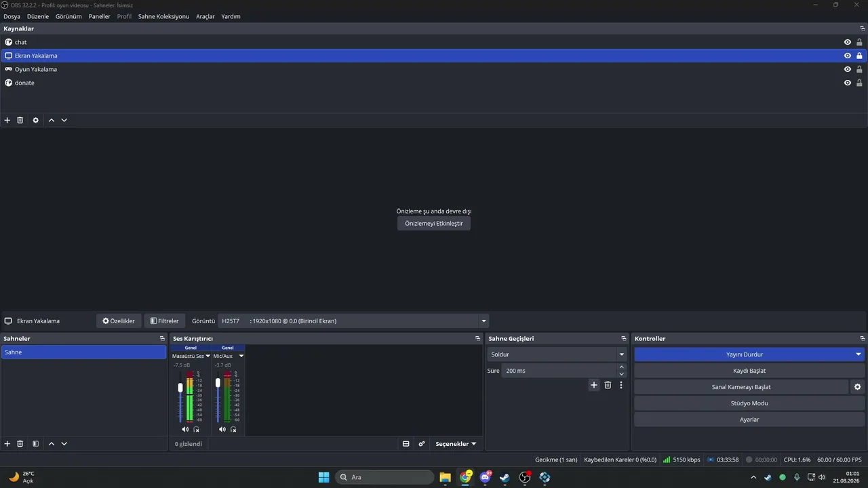Open the Görüntü display dropdown
868x488 pixels.
pos(353,321)
